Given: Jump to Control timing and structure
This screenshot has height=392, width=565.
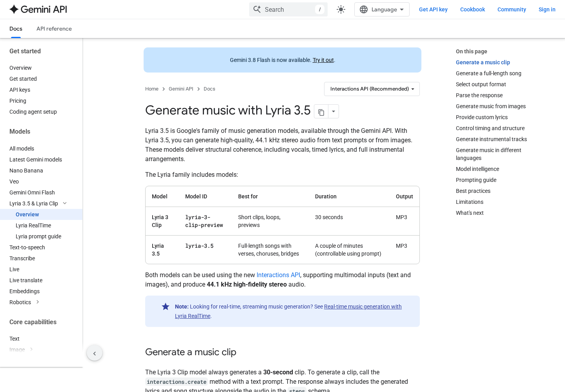Looking at the screenshot, I should click(490, 128).
